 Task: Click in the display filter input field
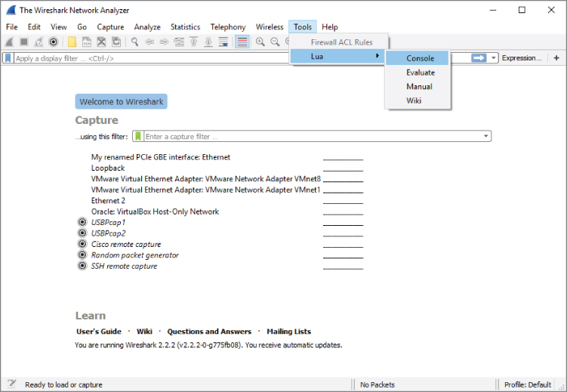point(151,58)
